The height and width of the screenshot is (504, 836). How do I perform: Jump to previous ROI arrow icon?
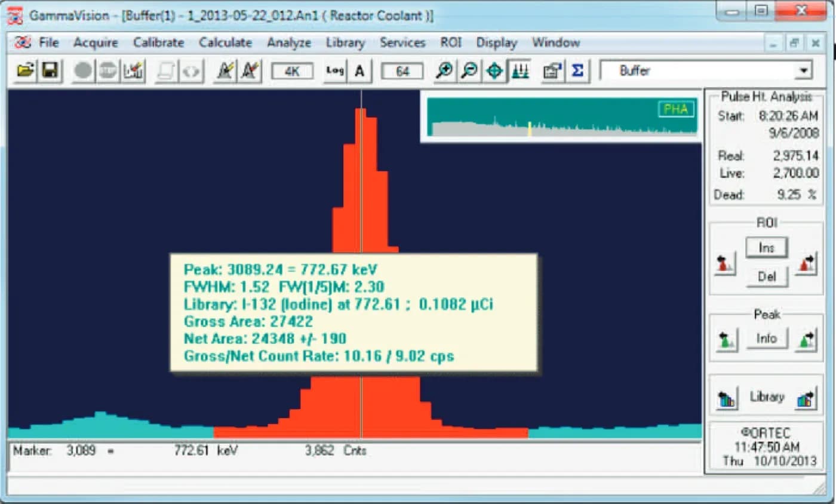725,263
